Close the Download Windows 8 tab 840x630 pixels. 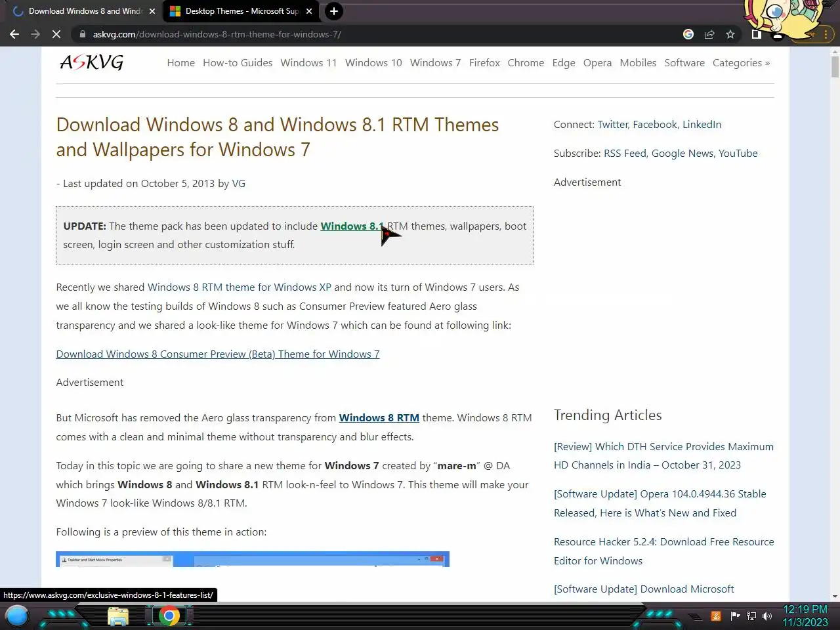[152, 11]
